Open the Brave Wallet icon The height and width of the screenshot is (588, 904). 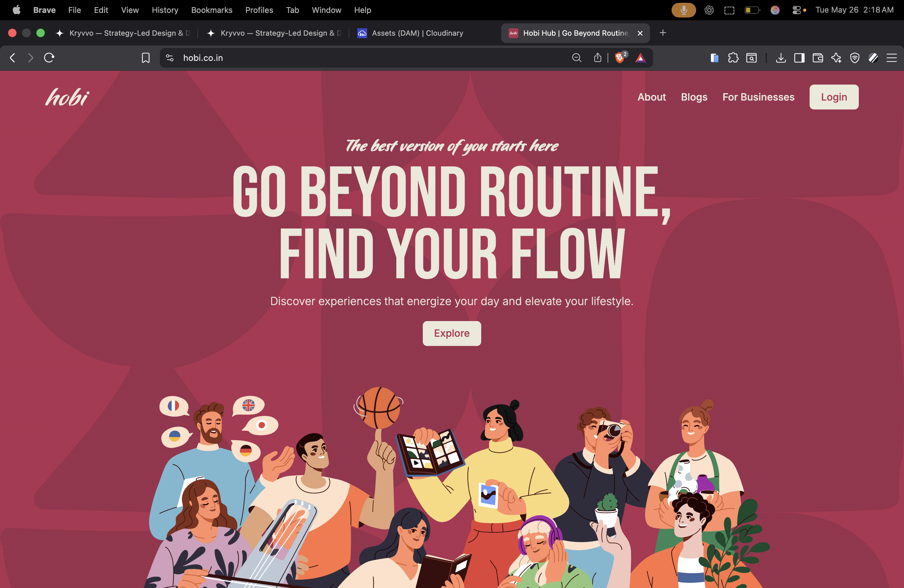(818, 58)
